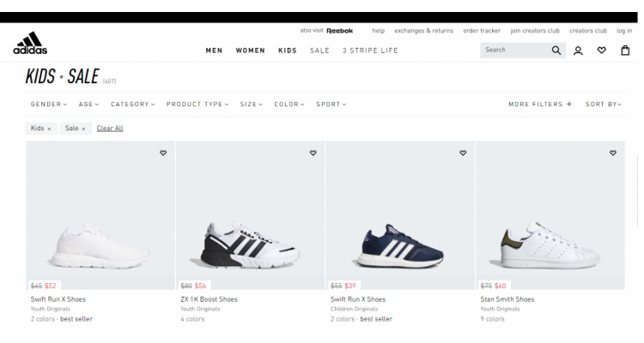644x343 pixels.
Task: Add ZX 1K Boost Shoes to wishlist
Action: pyautogui.click(x=313, y=153)
